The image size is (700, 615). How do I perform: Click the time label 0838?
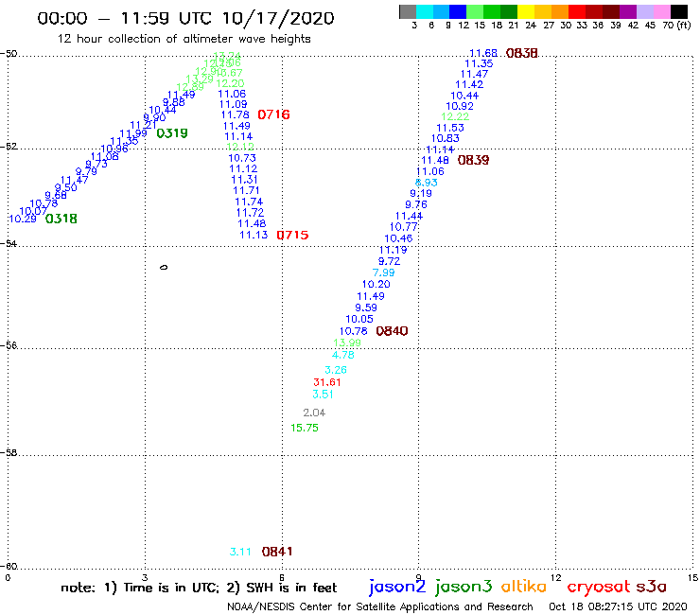tap(522, 53)
